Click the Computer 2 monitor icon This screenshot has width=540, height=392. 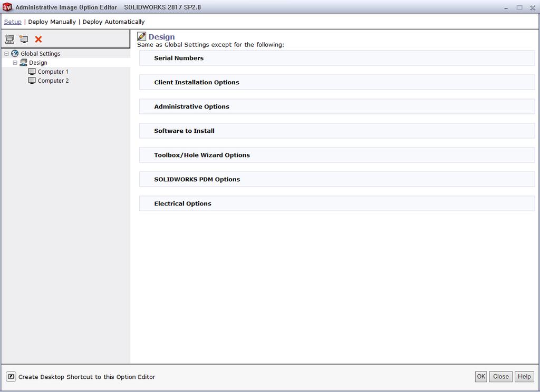click(32, 81)
